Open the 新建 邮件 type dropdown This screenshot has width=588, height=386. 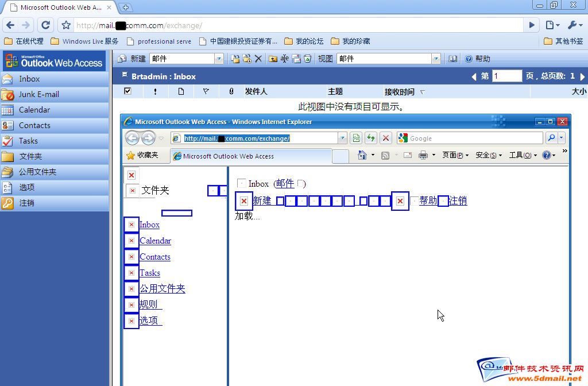pyautogui.click(x=219, y=59)
